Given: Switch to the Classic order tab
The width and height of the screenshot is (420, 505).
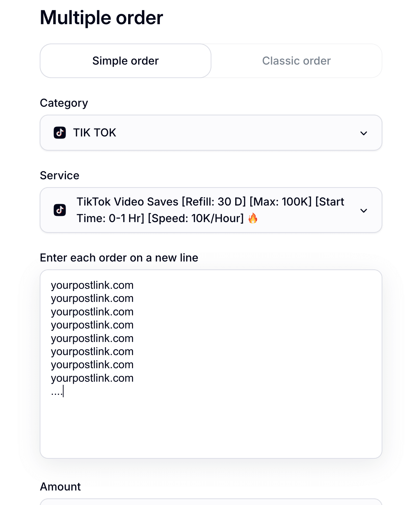Looking at the screenshot, I should 296,61.
